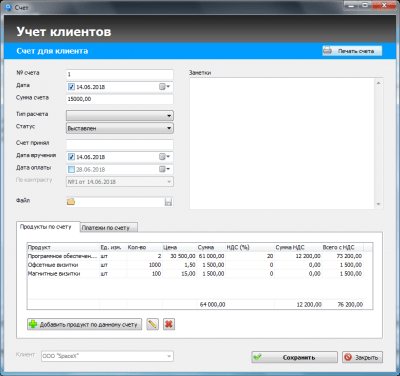Click Заметки scrollbar down arrow
The image size is (400, 376).
coord(378,204)
